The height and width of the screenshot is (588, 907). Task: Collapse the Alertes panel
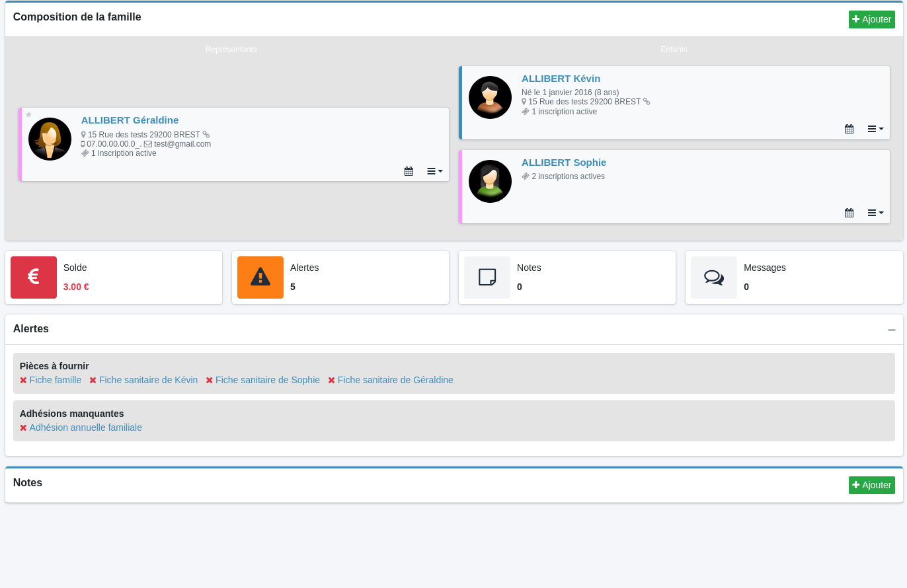(891, 330)
